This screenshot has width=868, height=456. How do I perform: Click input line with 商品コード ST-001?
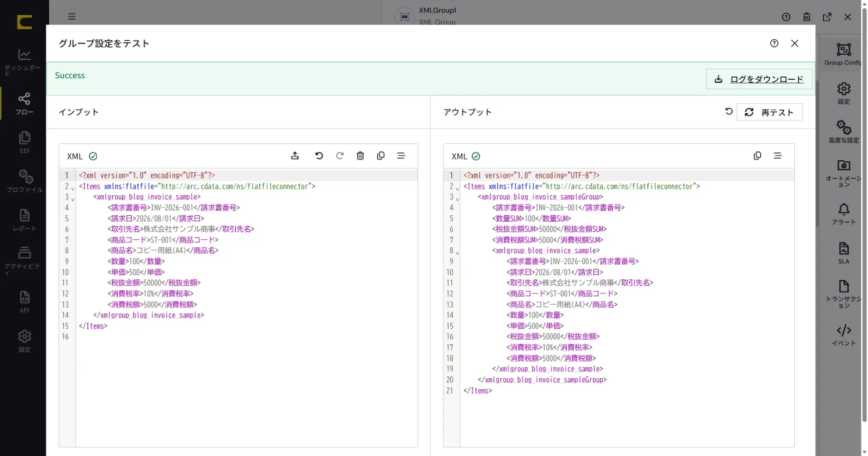click(x=247, y=240)
